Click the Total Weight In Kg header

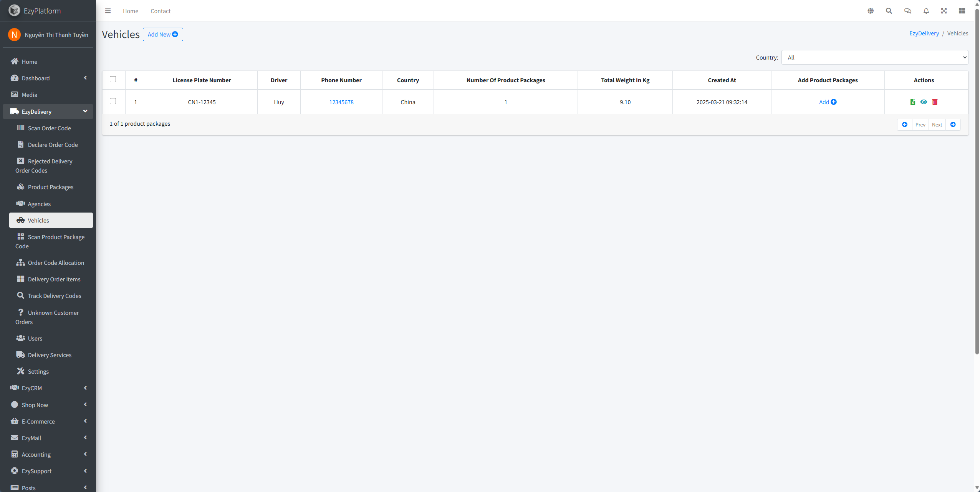(x=625, y=80)
